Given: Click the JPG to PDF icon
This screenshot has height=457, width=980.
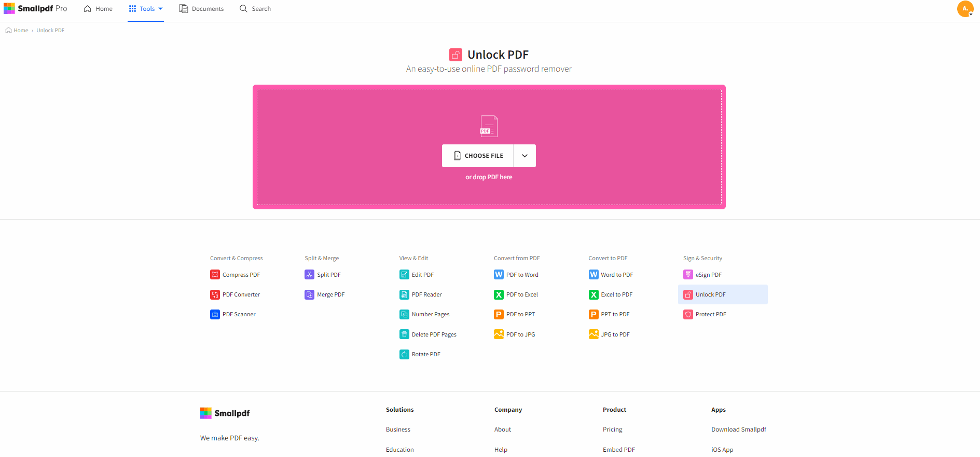Looking at the screenshot, I should [593, 334].
